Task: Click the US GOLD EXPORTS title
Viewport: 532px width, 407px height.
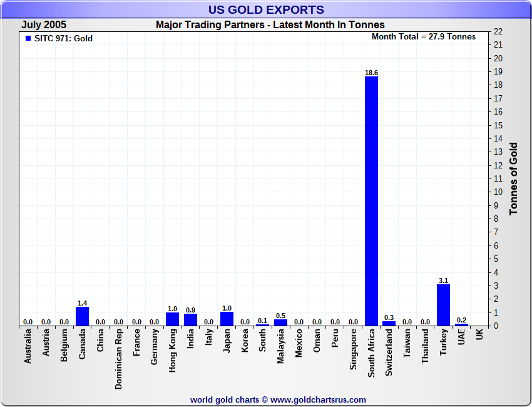Action: pyautogui.click(x=266, y=9)
